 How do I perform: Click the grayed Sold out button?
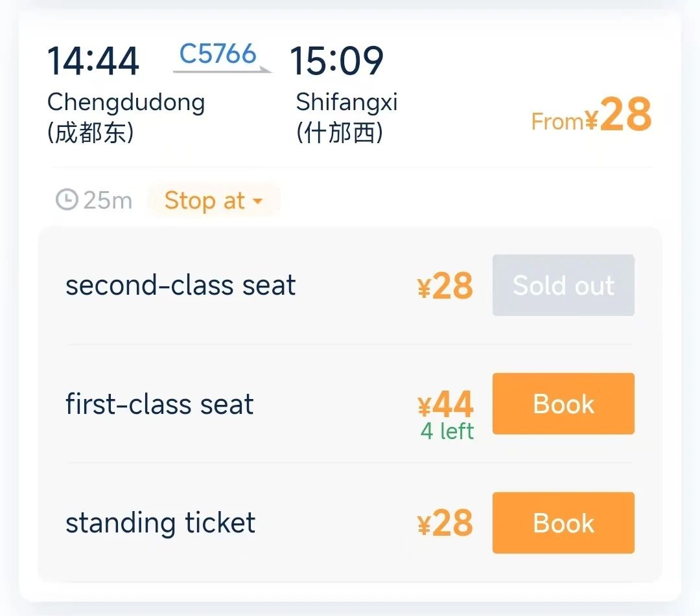pyautogui.click(x=563, y=285)
